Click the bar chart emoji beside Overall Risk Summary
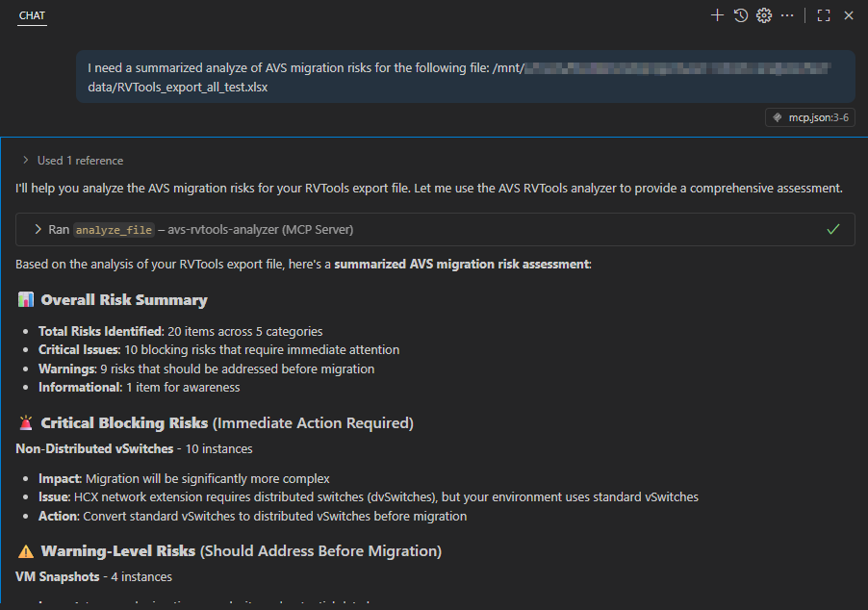This screenshot has height=610, width=868. (25, 300)
